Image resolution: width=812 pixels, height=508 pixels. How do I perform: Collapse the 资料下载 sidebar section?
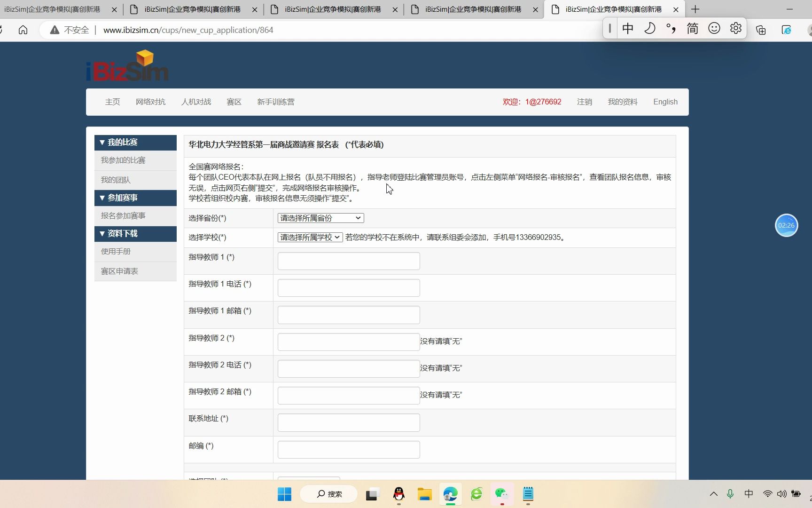(x=135, y=234)
